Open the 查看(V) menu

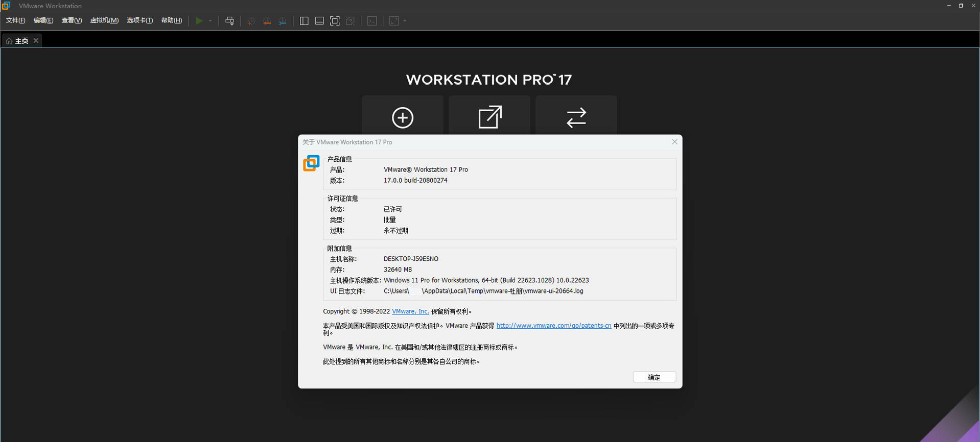(x=72, y=20)
